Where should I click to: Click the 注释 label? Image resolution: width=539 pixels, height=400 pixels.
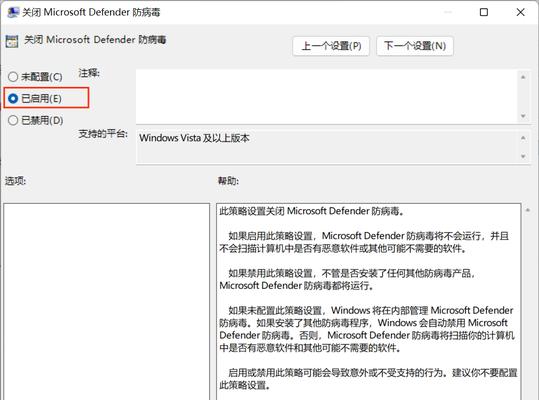89,73
